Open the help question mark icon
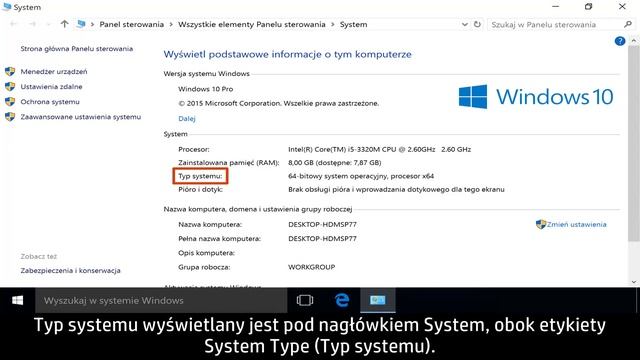The height and width of the screenshot is (360, 640). (x=620, y=41)
